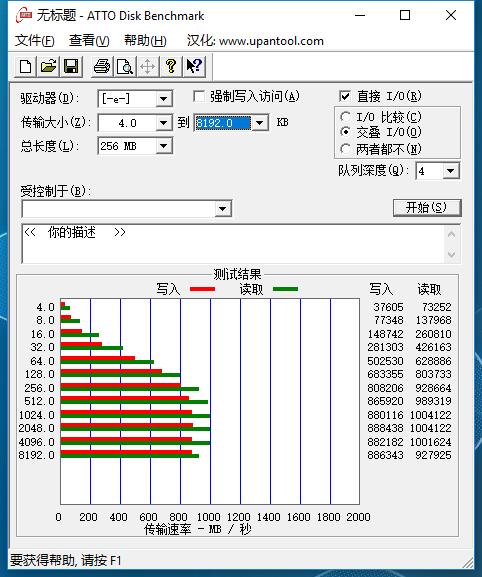The width and height of the screenshot is (482, 577).
Task: Select the 两者都不(N) radio button
Action: [x=345, y=149]
